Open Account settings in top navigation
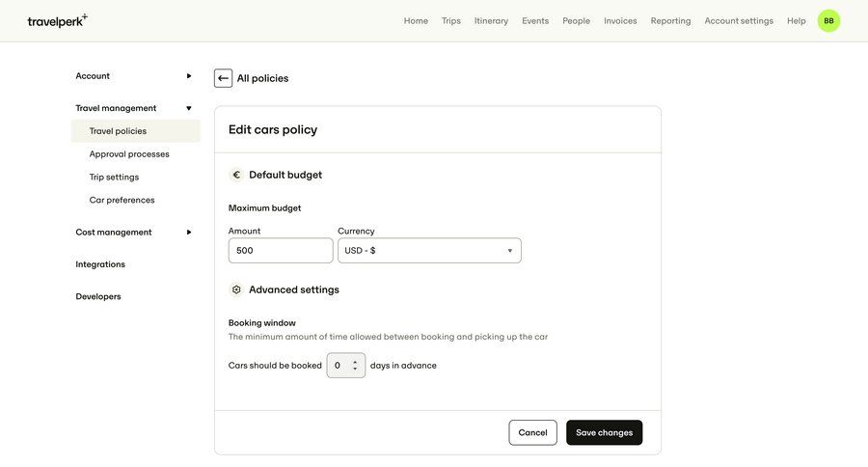Screen dimensions: 868x467 [739, 20]
